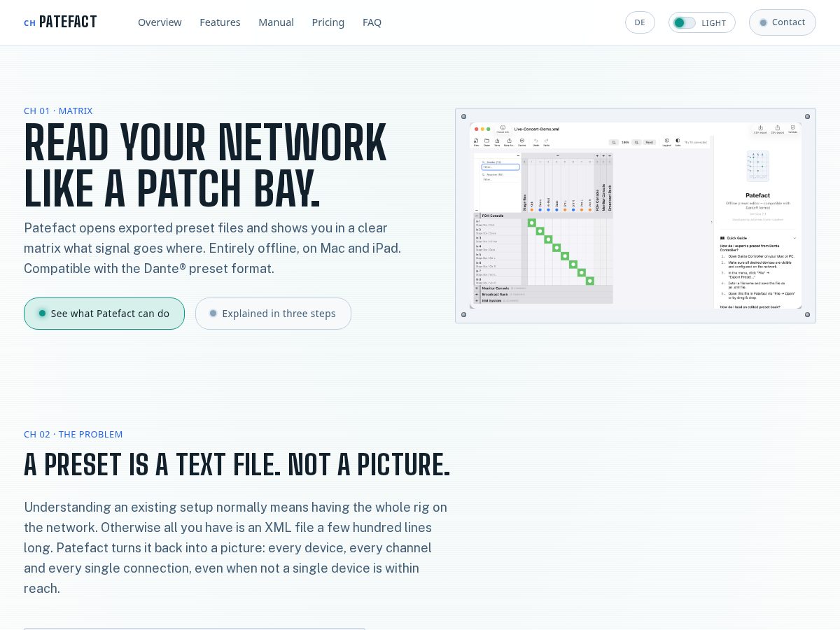Click the 'CH 01 · MATRIX' label
This screenshot has height=630, width=840.
58,111
